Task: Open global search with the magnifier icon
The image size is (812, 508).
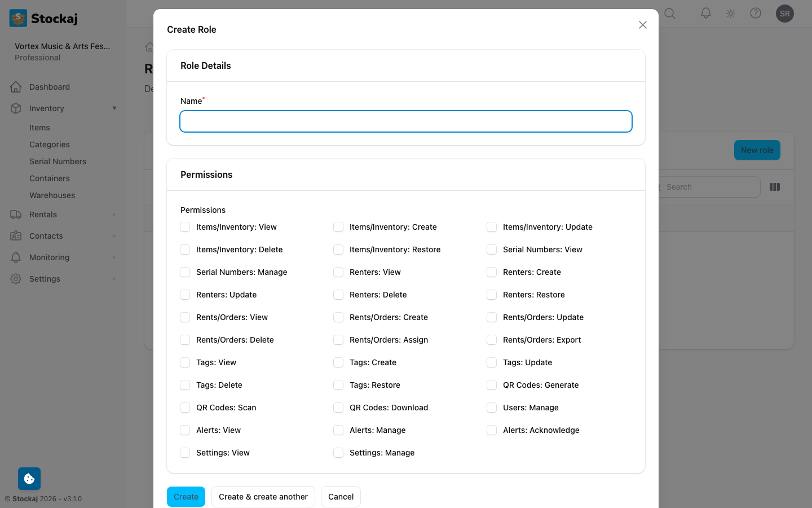Action: (669, 14)
